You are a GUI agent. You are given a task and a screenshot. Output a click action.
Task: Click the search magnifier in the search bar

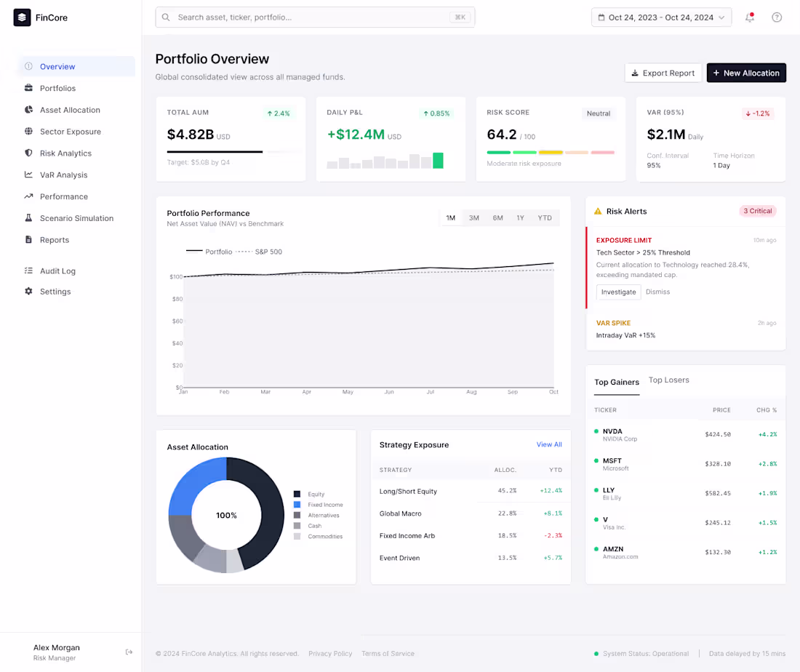coord(164,17)
